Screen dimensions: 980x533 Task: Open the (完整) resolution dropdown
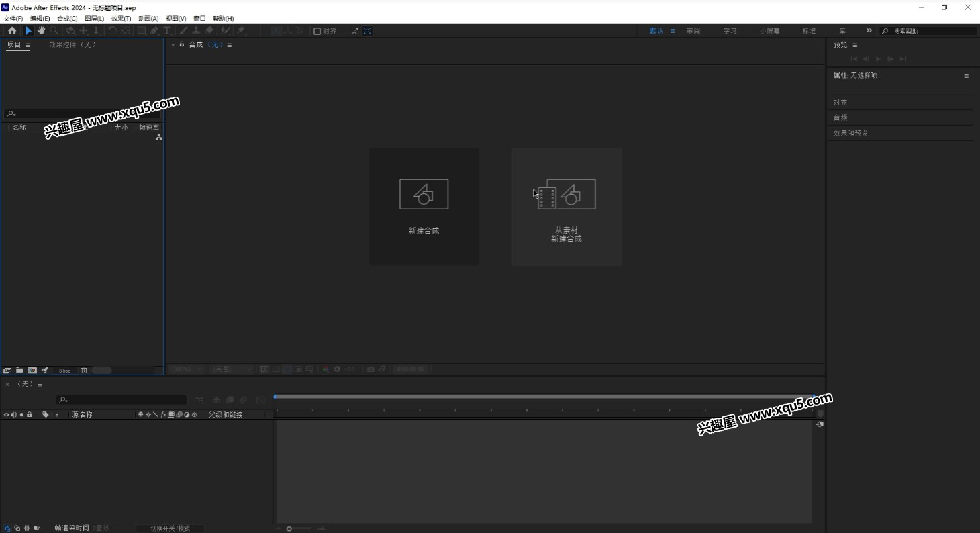coord(232,369)
